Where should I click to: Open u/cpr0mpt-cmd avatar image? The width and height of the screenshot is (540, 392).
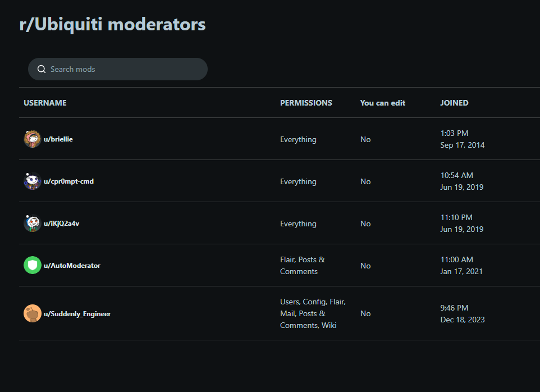pos(33,181)
